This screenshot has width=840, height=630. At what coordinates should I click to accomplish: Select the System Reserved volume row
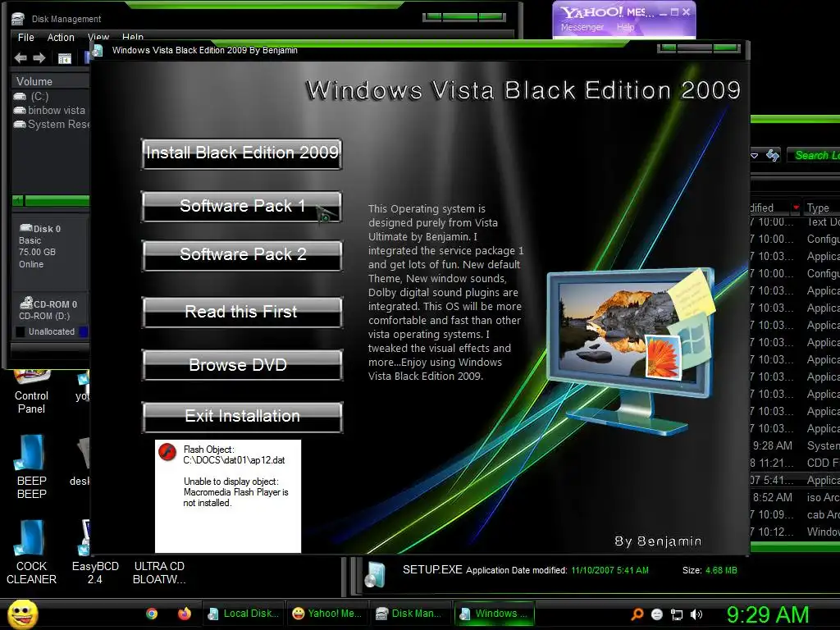click(51, 125)
